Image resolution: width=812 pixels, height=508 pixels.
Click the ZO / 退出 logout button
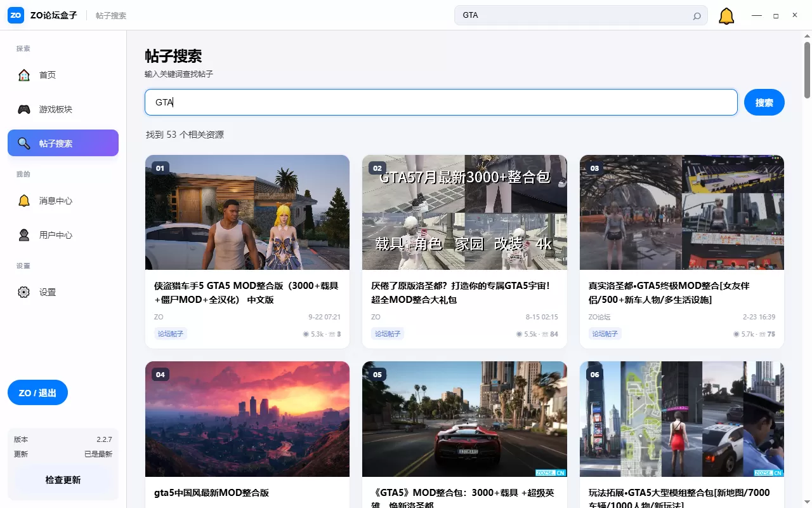37,392
